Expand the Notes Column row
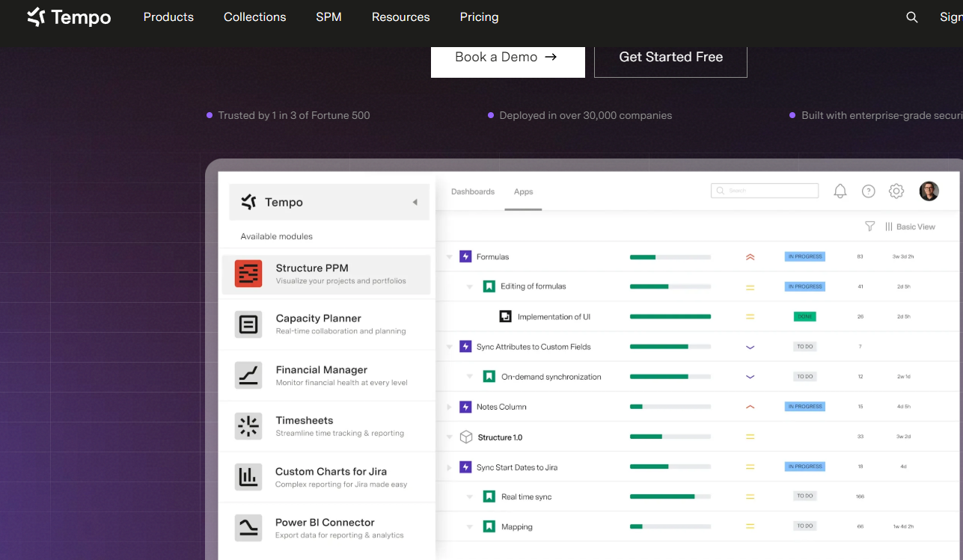The image size is (963, 560). (450, 407)
